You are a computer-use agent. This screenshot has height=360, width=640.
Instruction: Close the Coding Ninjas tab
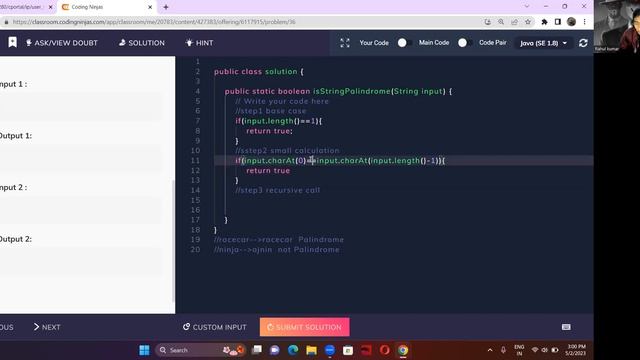pos(150,7)
